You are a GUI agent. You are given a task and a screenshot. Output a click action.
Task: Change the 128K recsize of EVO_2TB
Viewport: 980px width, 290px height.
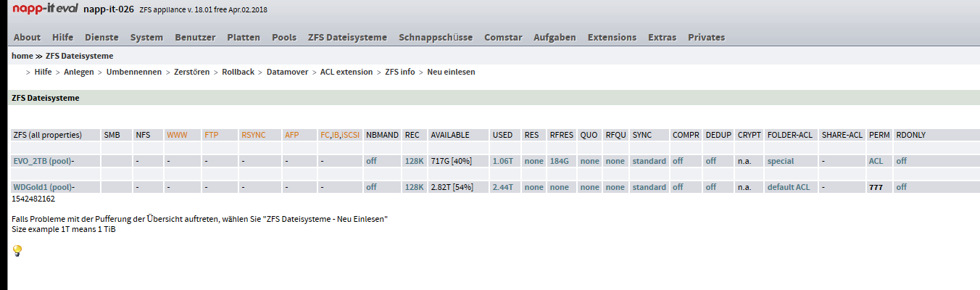pos(413,161)
